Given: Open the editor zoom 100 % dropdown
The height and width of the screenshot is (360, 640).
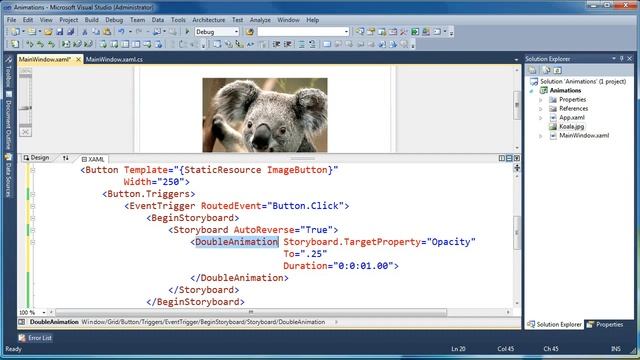Looking at the screenshot, I should 44,312.
